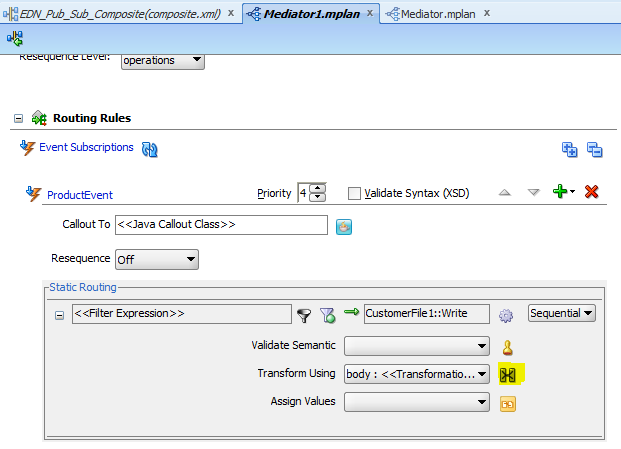Open the Assign Values dropdown
Screen dimensions: 621x449
coord(417,402)
